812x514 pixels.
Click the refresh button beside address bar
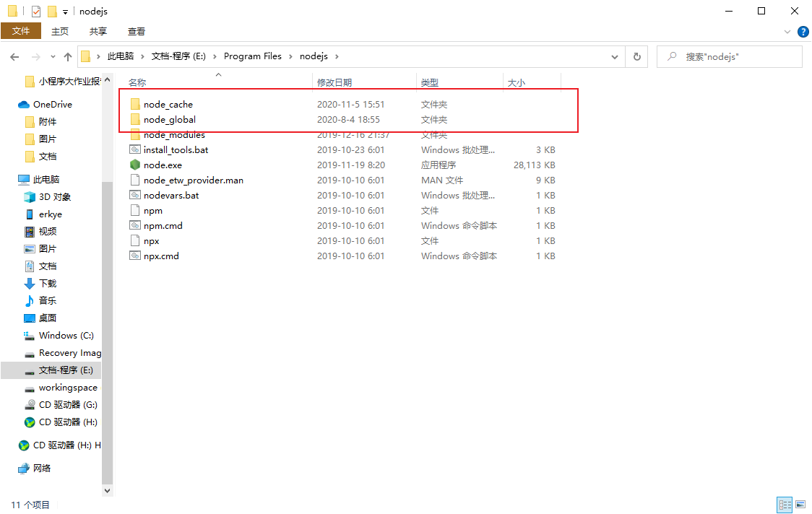637,56
